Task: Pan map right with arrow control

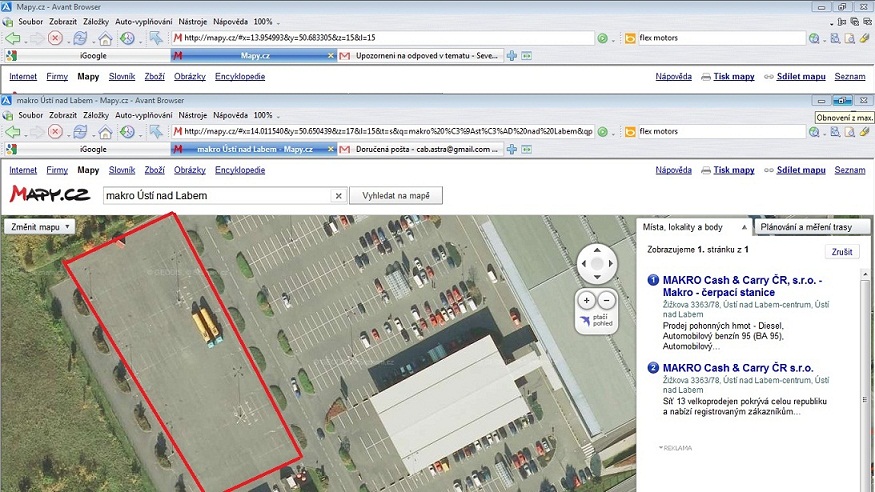Action: (x=610, y=263)
